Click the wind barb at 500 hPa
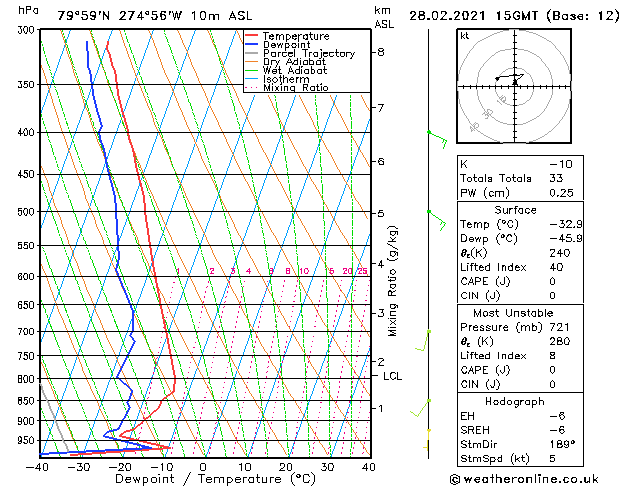This screenshot has width=629, height=486. click(437, 220)
